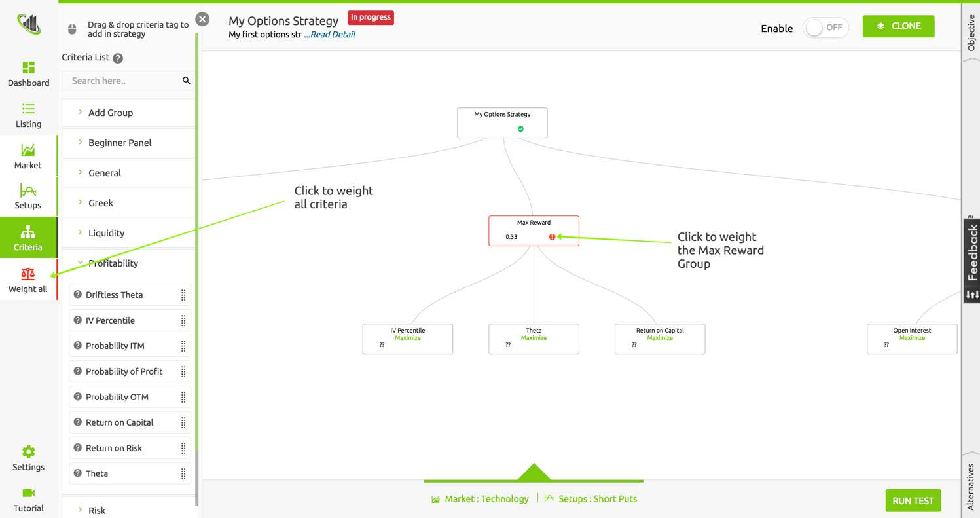Expand the Greek criteria group
The image size is (980, 518).
[x=101, y=203]
